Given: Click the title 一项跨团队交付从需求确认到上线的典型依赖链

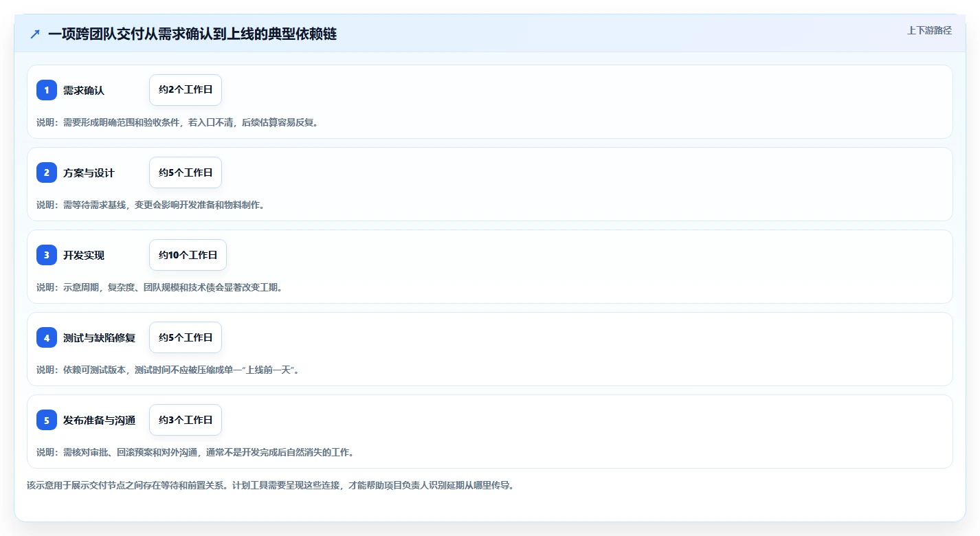Looking at the screenshot, I should [192, 34].
